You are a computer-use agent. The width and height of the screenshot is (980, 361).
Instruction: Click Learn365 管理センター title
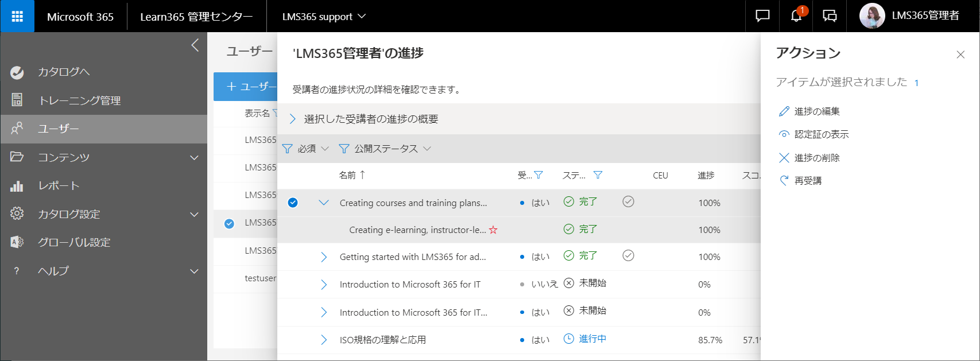(196, 17)
